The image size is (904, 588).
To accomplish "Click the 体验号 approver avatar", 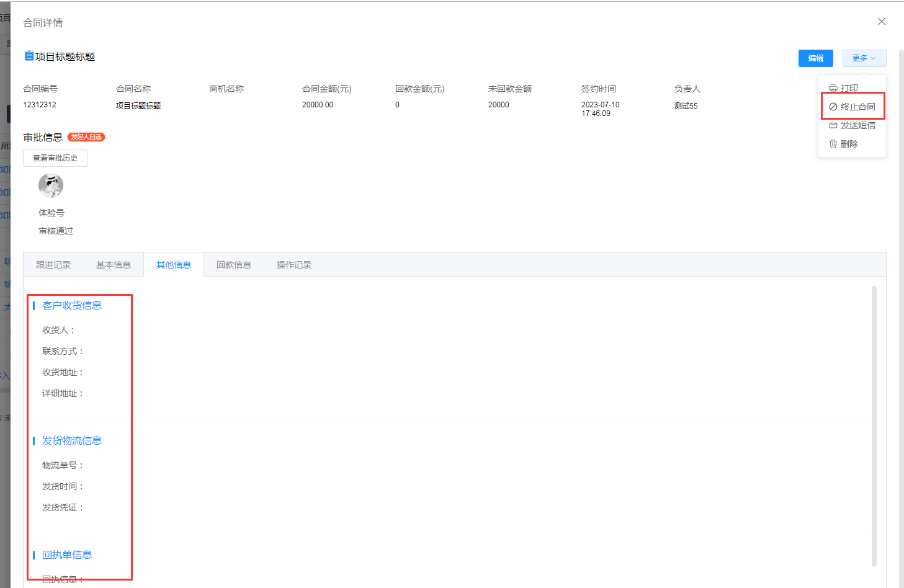I will (x=51, y=185).
